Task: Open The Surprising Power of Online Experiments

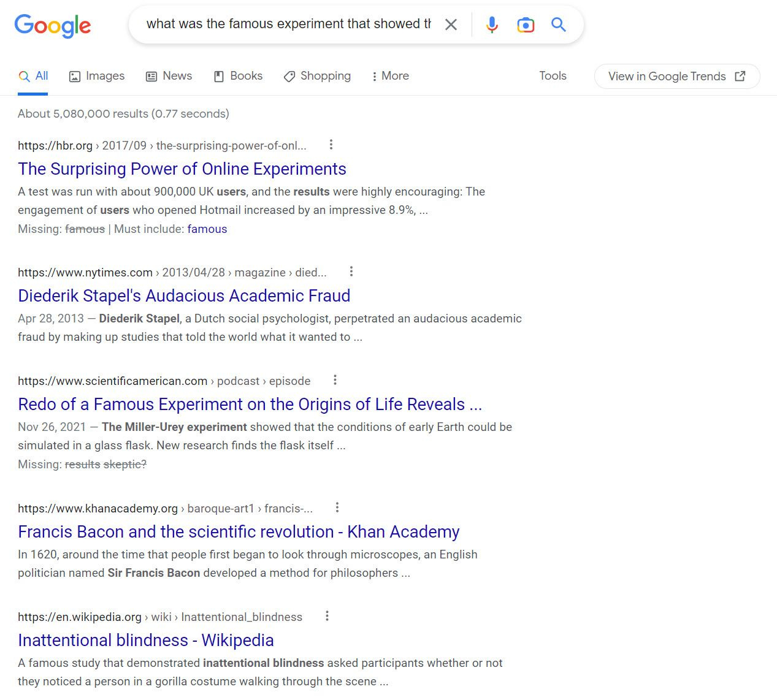Action: click(182, 169)
